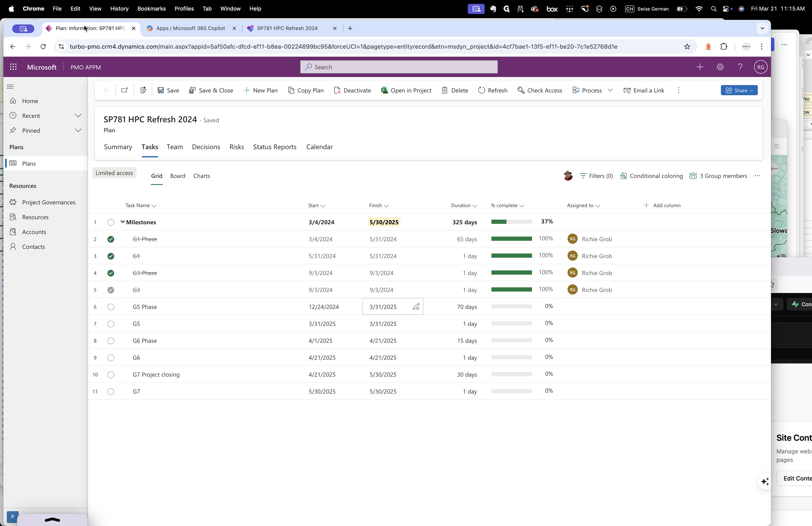Open Conditional coloring
The image size is (812, 526).
click(x=651, y=176)
